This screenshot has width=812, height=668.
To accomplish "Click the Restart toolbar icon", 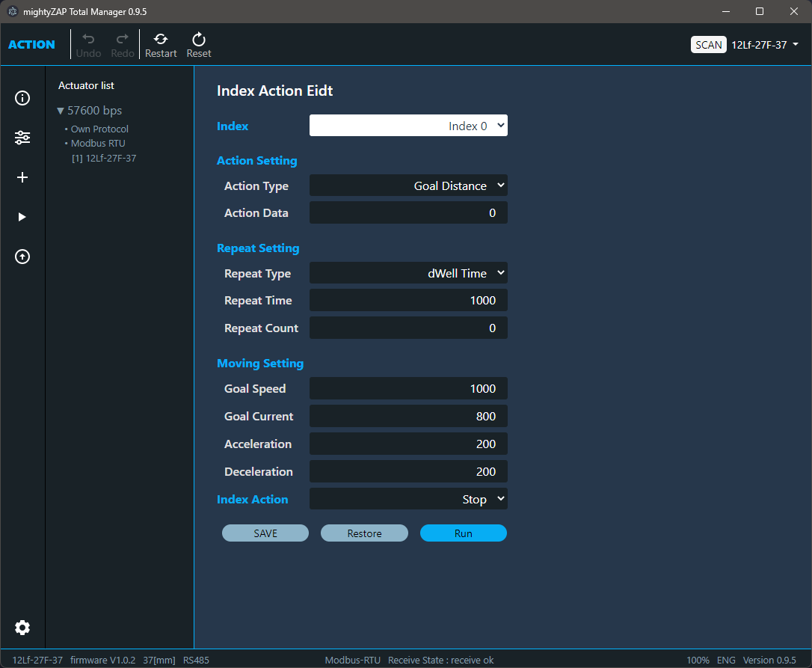I will coord(161,45).
